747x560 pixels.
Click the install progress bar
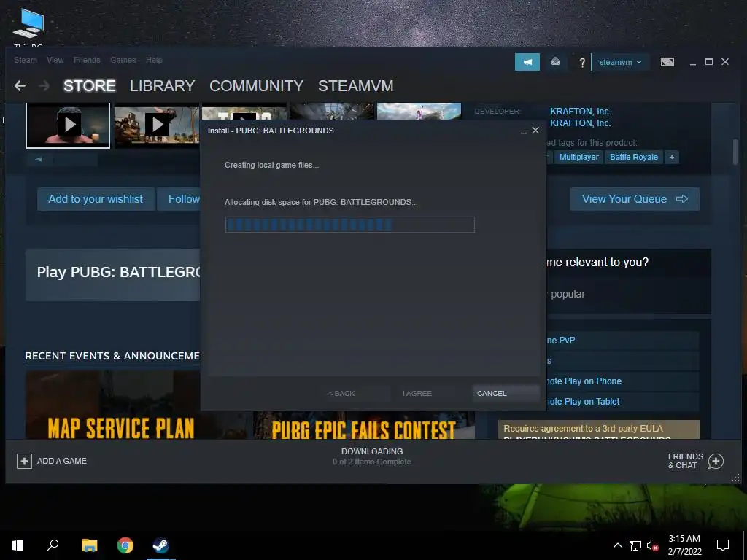tap(349, 225)
